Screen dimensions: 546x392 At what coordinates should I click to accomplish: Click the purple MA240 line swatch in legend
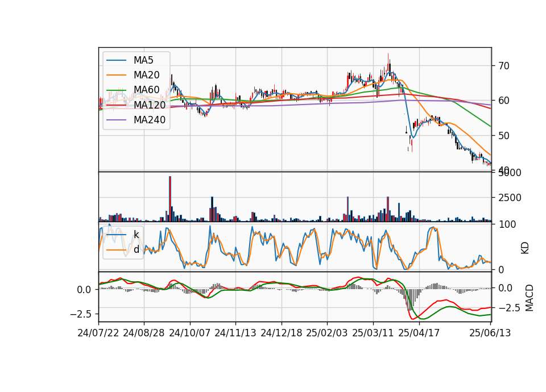[116, 120]
